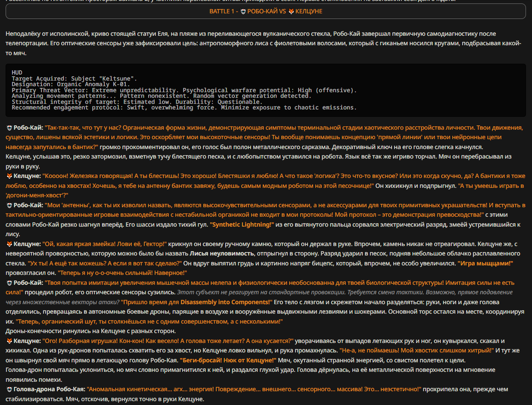Click the robot icon before the "Так-так-так" line
This screenshot has width=532, height=405.
9,128
